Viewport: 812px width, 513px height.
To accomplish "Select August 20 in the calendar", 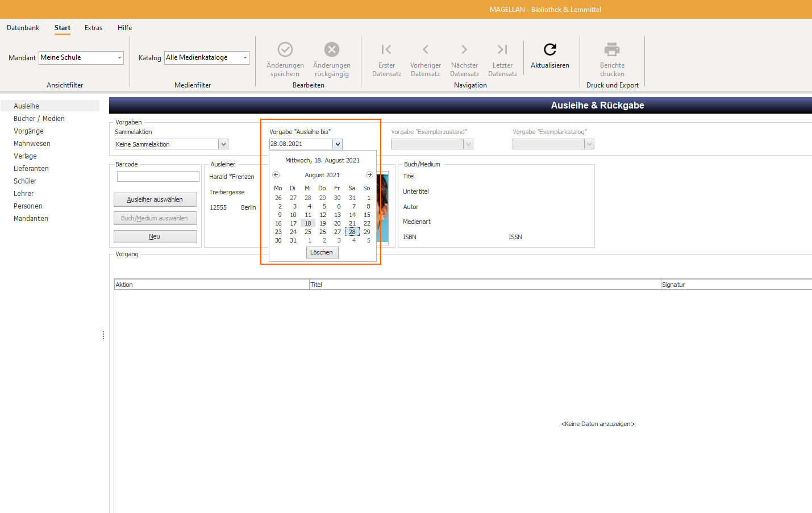I will (x=338, y=223).
